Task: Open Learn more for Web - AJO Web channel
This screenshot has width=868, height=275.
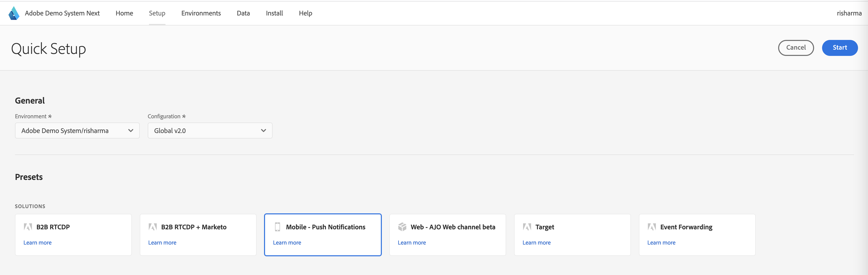Action: [x=412, y=243]
